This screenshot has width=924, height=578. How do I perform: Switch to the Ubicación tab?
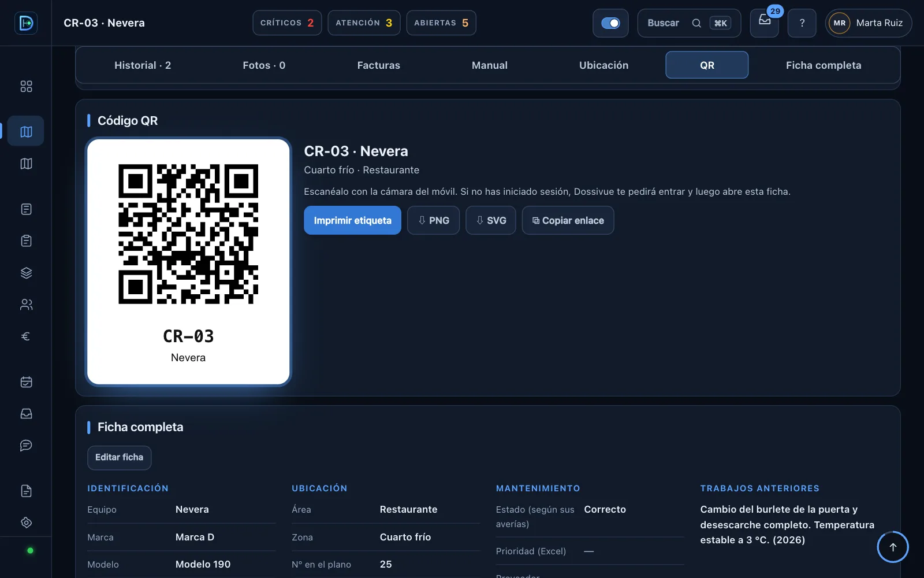coord(603,65)
